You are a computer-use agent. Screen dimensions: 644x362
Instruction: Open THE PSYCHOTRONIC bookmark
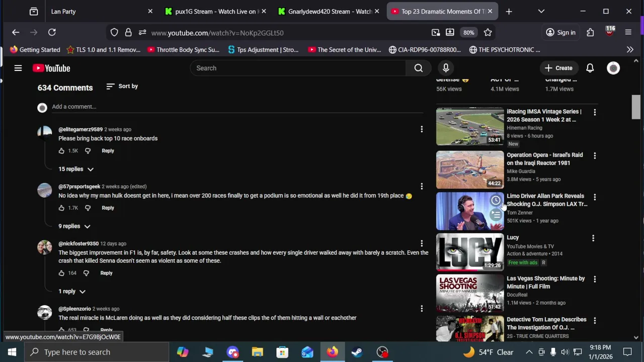pos(505,50)
